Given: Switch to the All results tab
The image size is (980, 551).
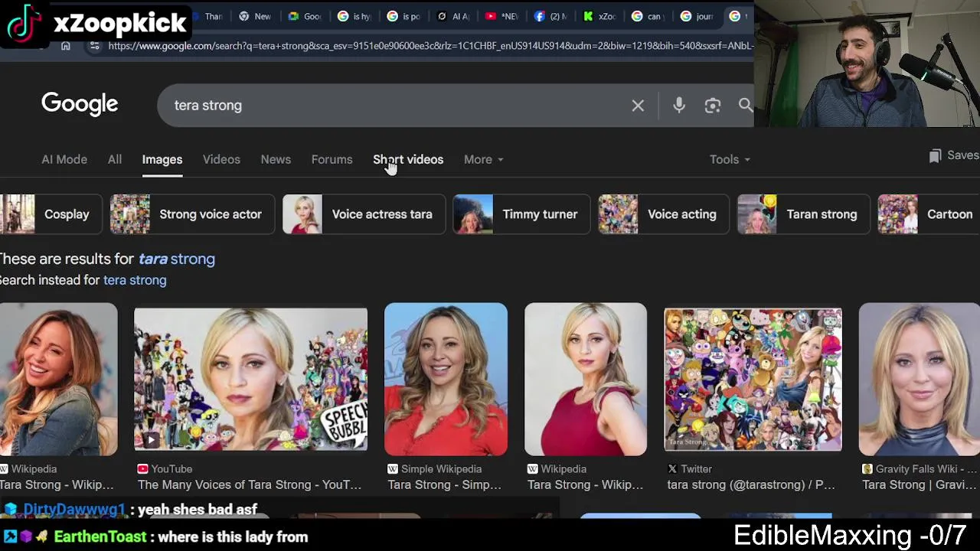Looking at the screenshot, I should (x=114, y=159).
